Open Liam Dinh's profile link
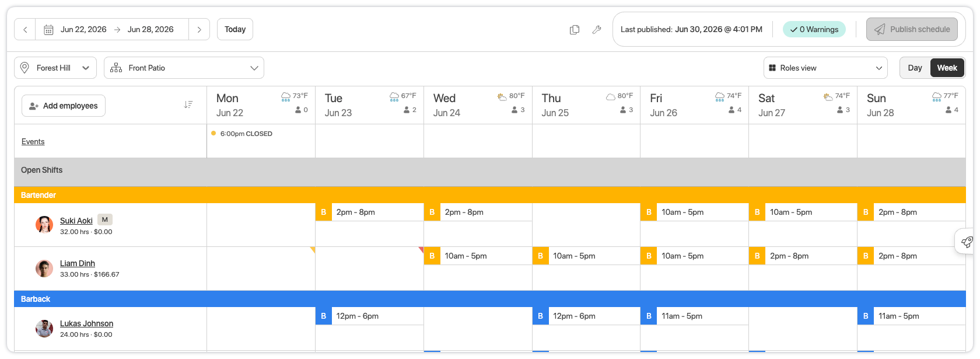Viewport: 980px width, 359px height. tap(78, 263)
